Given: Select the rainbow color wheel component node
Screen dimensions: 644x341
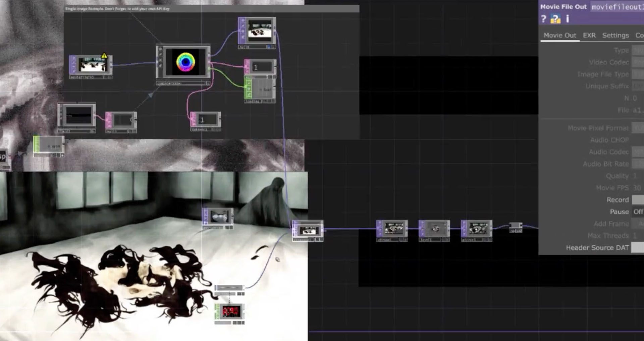Looking at the screenshot, I should click(185, 62).
